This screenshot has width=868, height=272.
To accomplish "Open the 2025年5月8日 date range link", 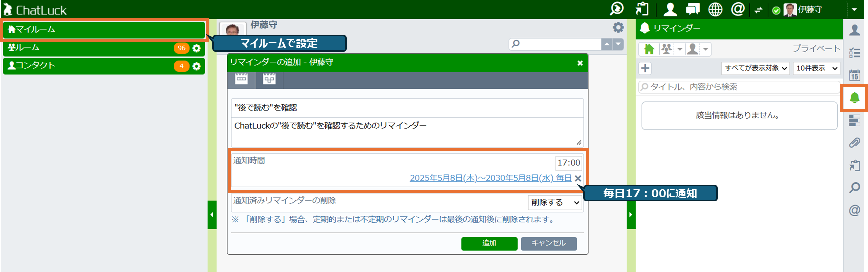I will click(x=491, y=178).
